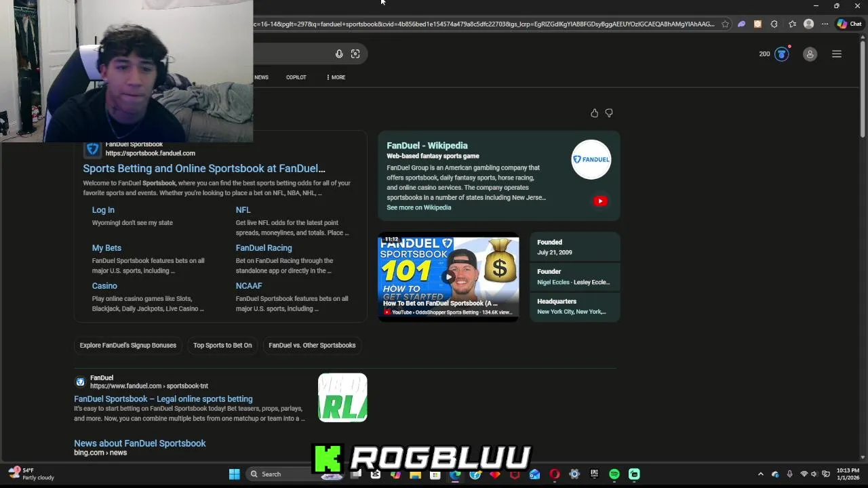
Task: Switch to the COPILOT search tab
Action: point(296,77)
